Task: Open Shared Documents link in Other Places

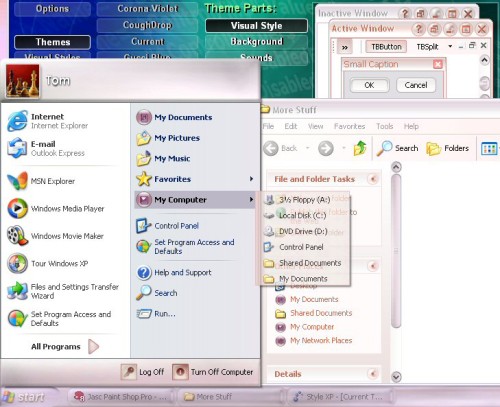Action: point(321,313)
